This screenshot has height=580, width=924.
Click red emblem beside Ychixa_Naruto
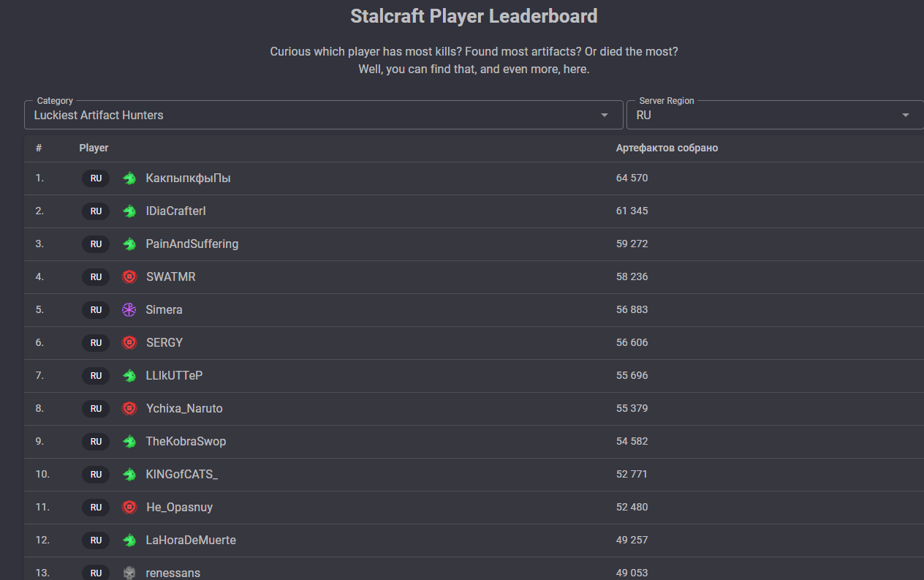(129, 408)
